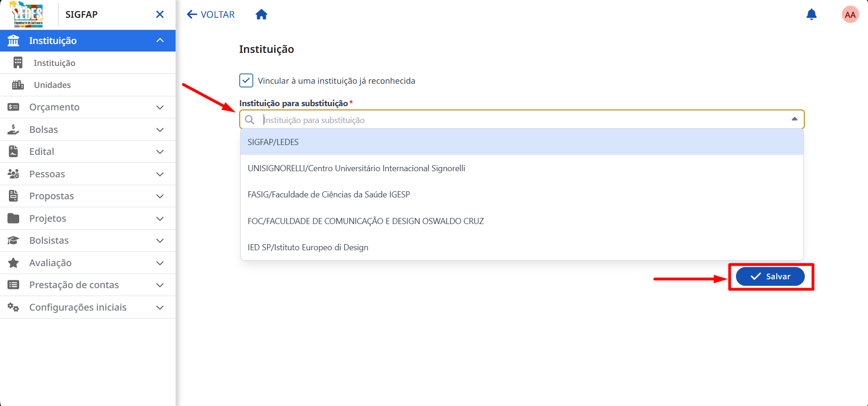Select the SIGFAP/LEDES option
The width and height of the screenshot is (868, 406).
tap(522, 142)
